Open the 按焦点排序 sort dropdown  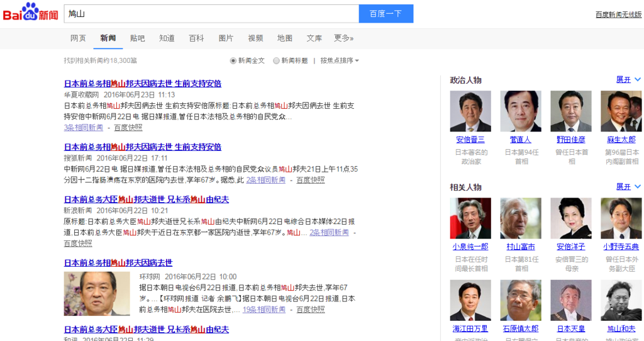[x=340, y=61]
